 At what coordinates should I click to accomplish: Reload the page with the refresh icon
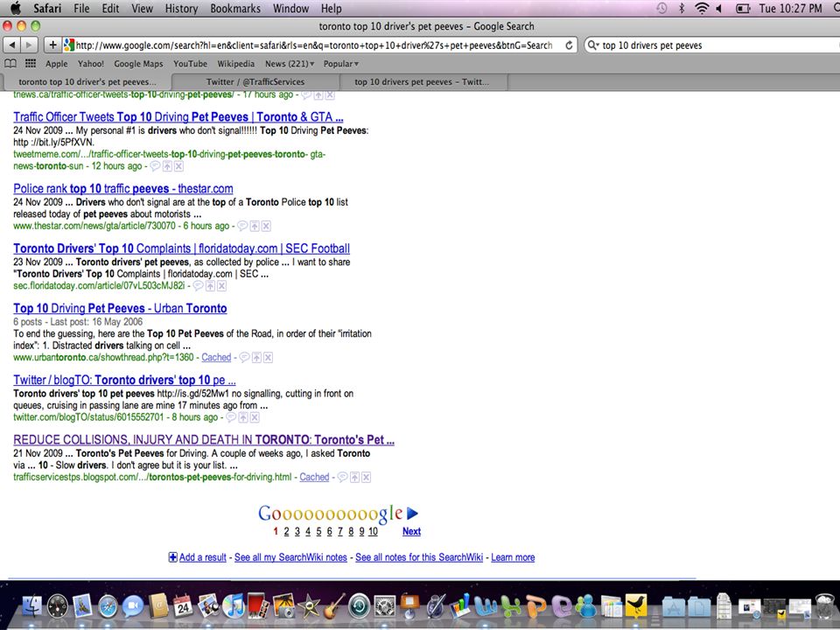coord(569,45)
